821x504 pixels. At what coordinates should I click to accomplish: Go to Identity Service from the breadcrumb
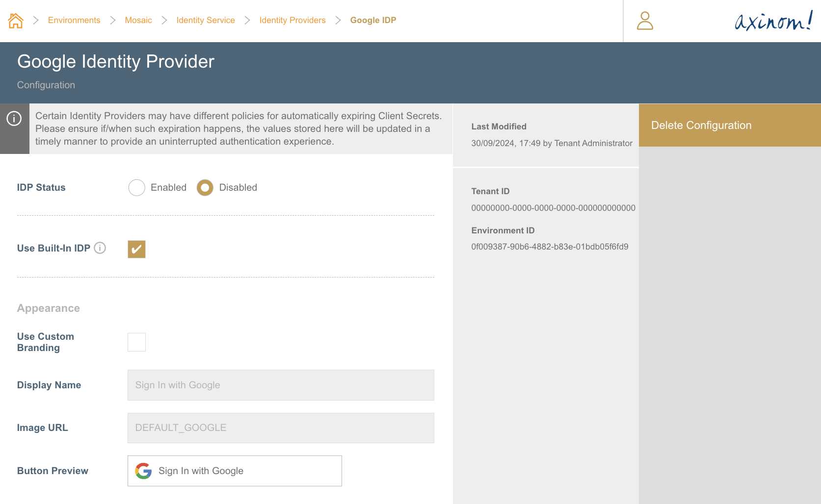pyautogui.click(x=205, y=20)
